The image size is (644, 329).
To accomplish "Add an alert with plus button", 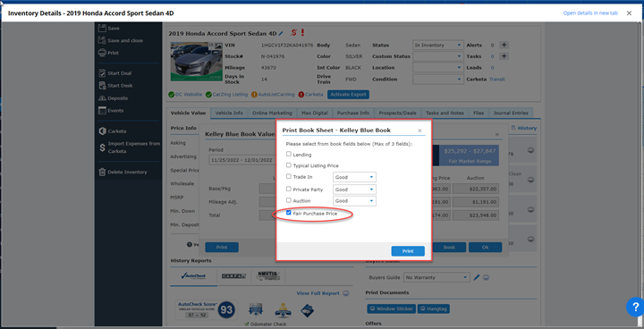I will pos(504,46).
